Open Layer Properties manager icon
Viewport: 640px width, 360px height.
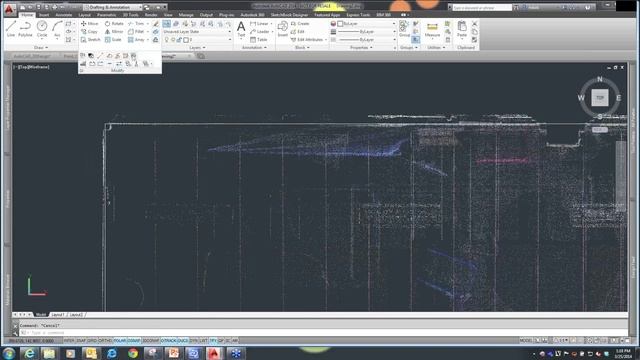167,24
